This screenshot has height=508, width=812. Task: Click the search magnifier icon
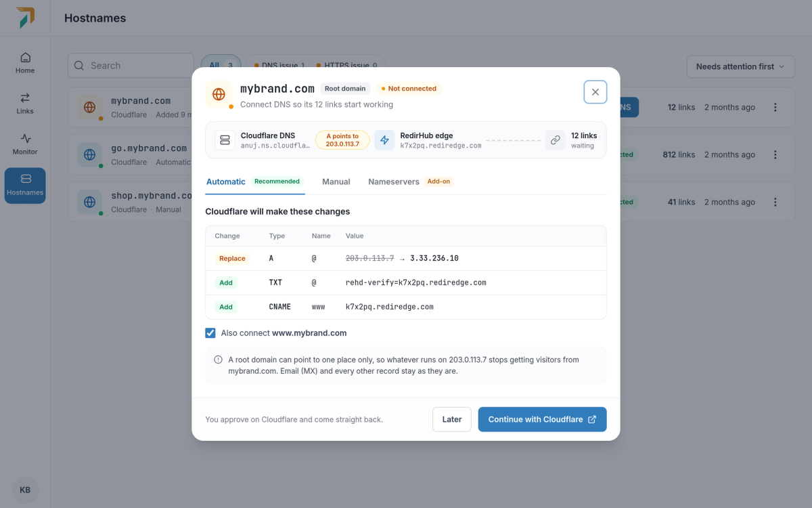(x=79, y=66)
